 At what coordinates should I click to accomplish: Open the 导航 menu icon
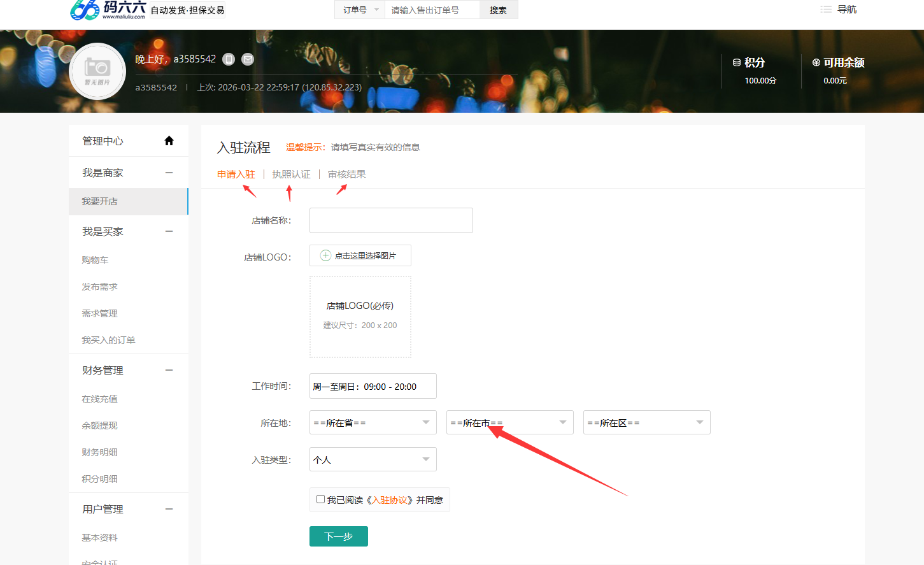coord(826,10)
